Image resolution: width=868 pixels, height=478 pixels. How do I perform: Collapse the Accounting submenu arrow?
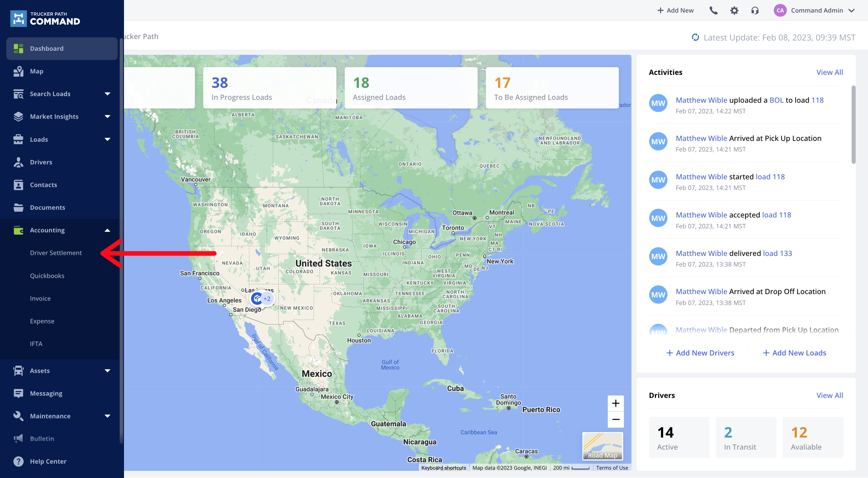tap(107, 230)
